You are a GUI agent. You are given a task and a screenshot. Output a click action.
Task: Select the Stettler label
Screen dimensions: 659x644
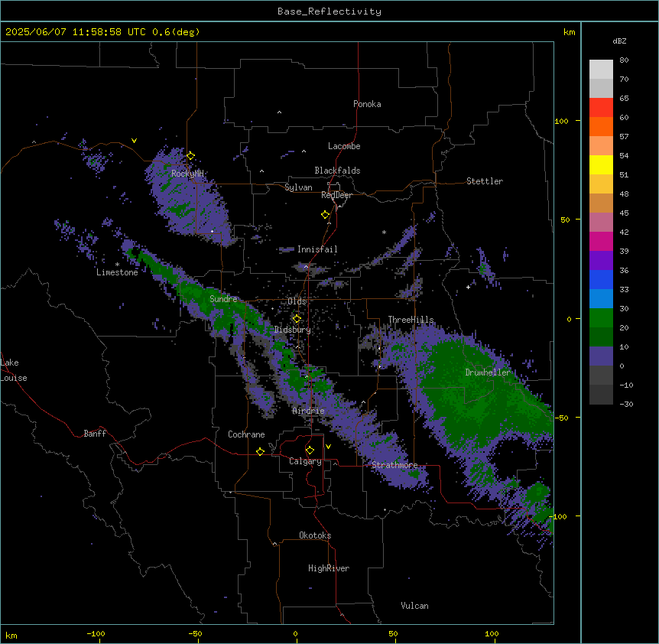(484, 181)
